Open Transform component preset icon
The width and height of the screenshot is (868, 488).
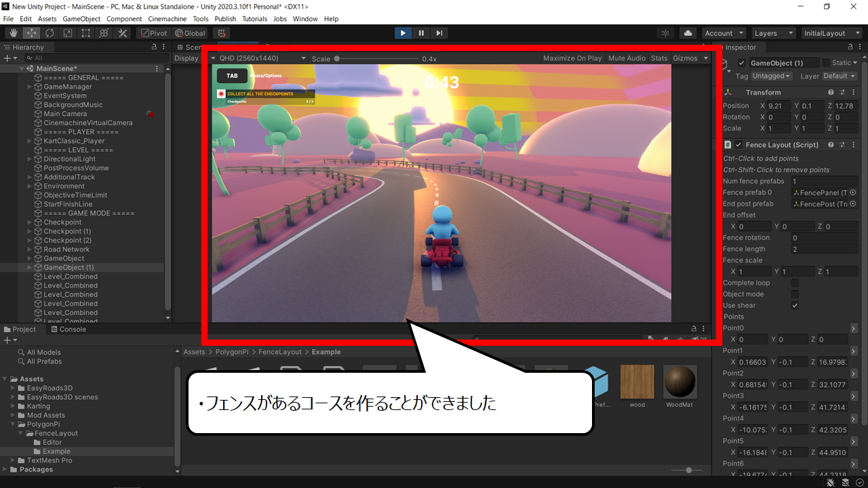(843, 92)
